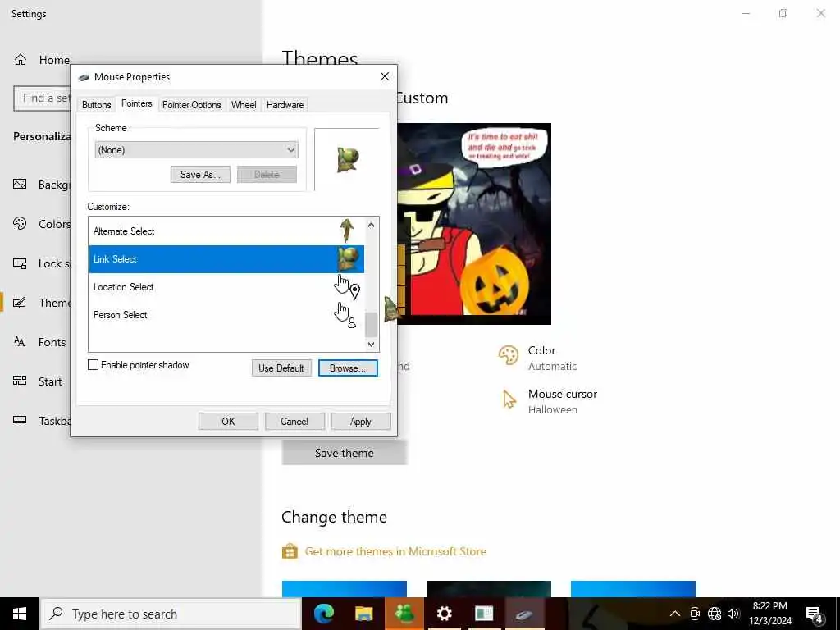Click the volume speaker tray icon

733,614
